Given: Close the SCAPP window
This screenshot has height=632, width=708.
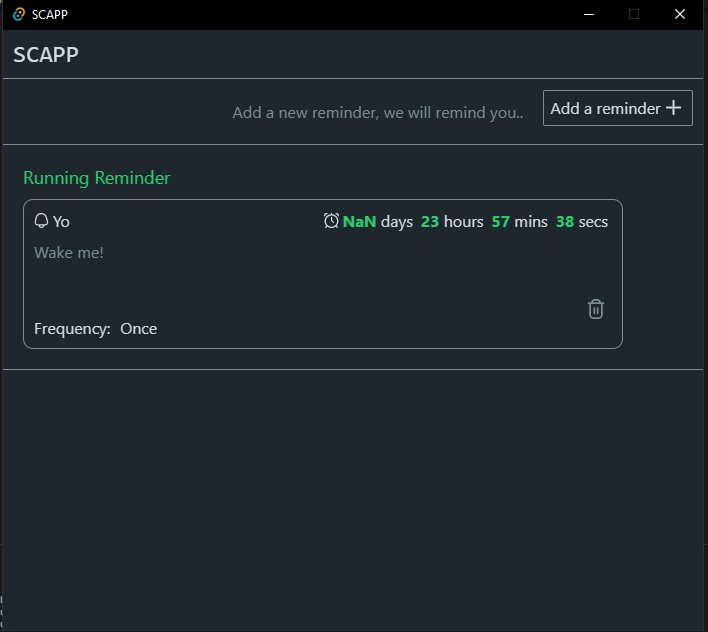Looking at the screenshot, I should [680, 14].
